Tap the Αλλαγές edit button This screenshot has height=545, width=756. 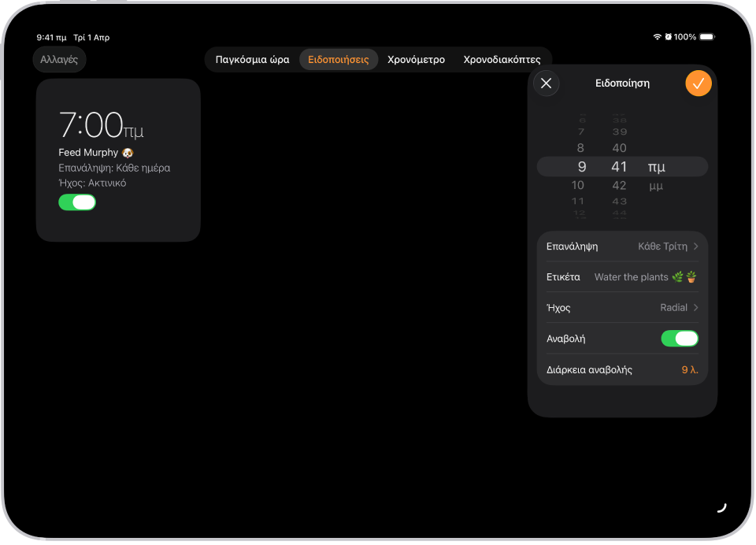59,60
